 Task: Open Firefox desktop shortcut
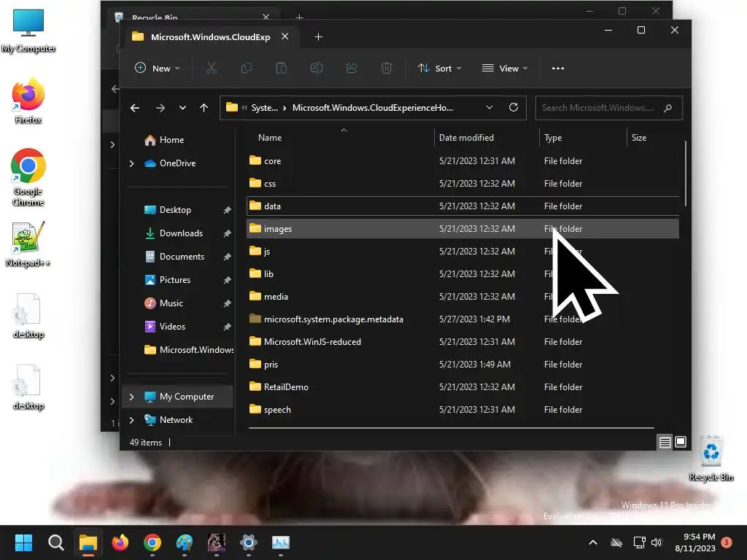(28, 101)
